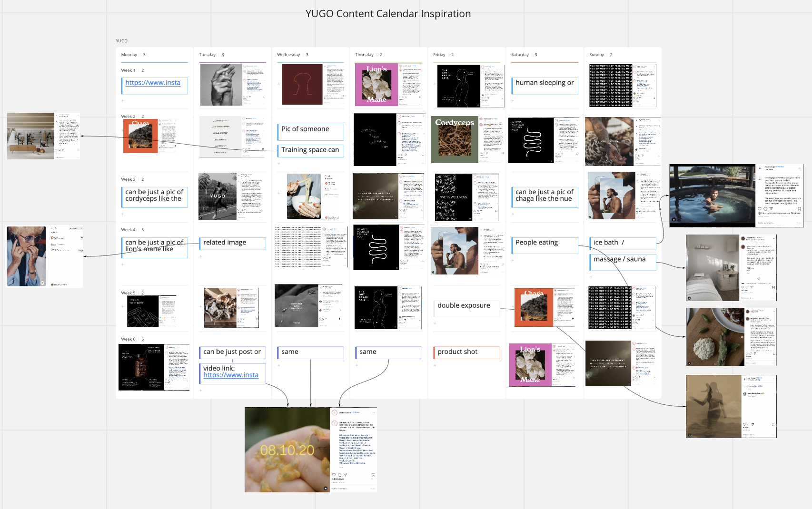The height and width of the screenshot is (509, 812).
Task: Click plus icon below 'video link' card
Action: tap(200, 390)
